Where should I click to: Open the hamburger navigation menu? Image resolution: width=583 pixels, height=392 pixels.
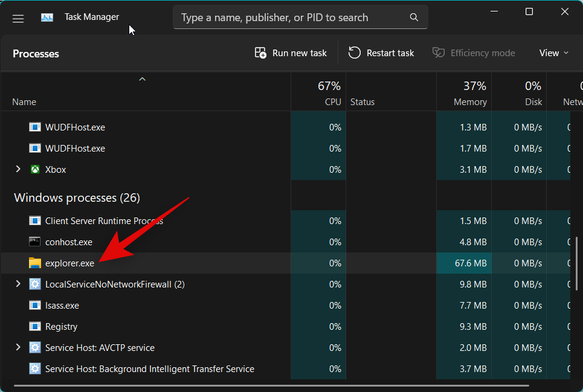18,18
